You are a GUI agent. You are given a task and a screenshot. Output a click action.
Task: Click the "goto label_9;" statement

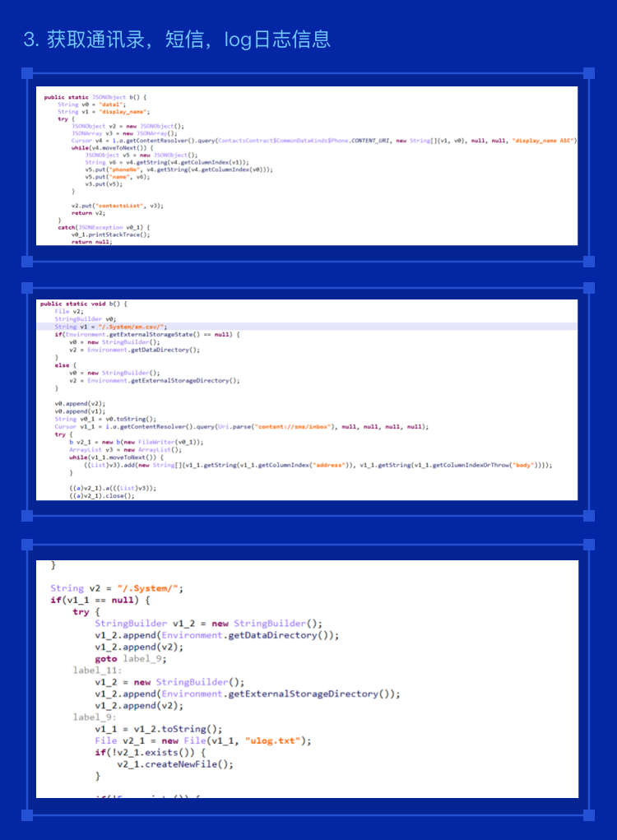click(x=130, y=659)
